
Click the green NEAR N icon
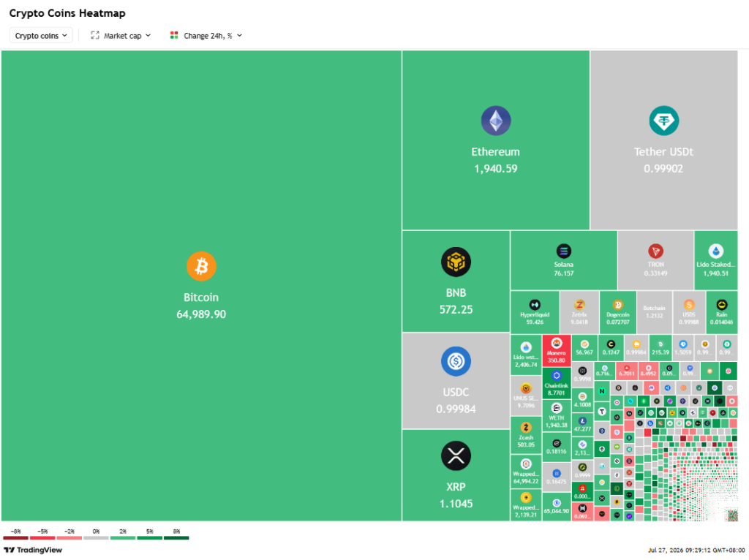click(x=602, y=391)
